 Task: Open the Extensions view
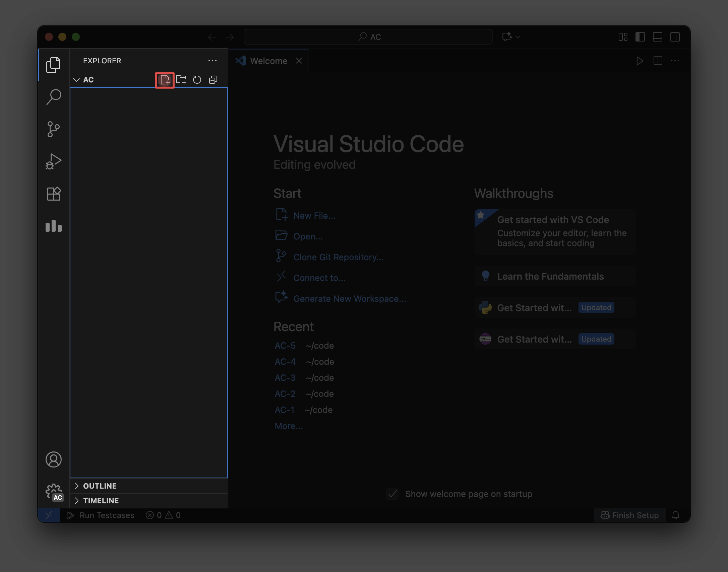pos(54,194)
